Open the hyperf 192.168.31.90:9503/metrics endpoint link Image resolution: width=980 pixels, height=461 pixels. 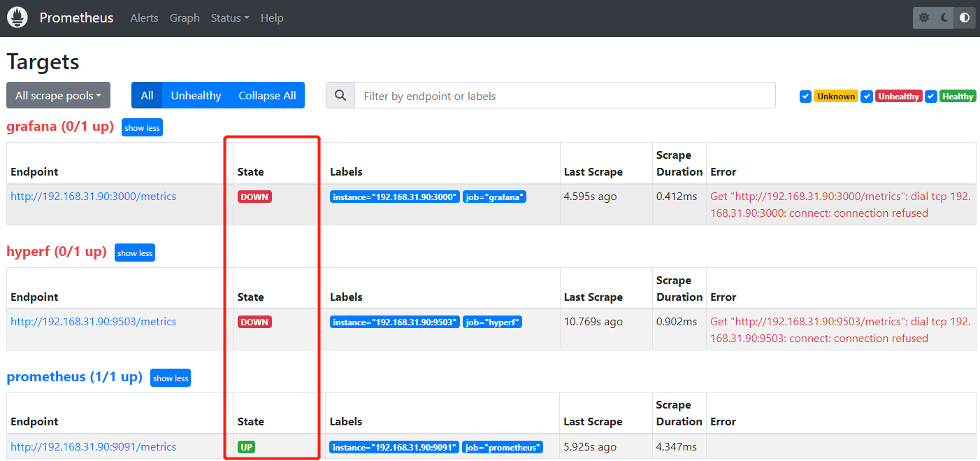pyautogui.click(x=94, y=322)
